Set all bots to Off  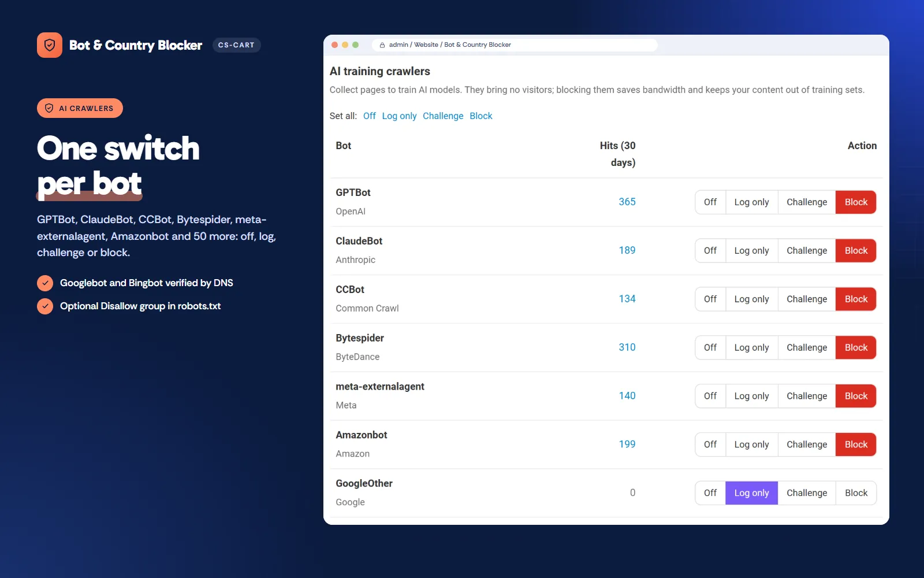(370, 116)
